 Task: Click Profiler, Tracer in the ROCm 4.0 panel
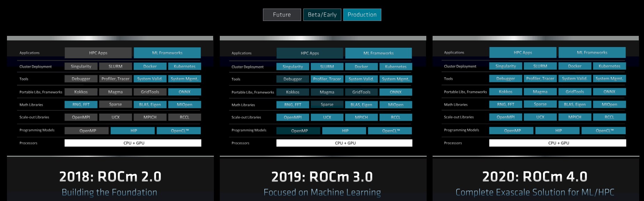click(540, 79)
